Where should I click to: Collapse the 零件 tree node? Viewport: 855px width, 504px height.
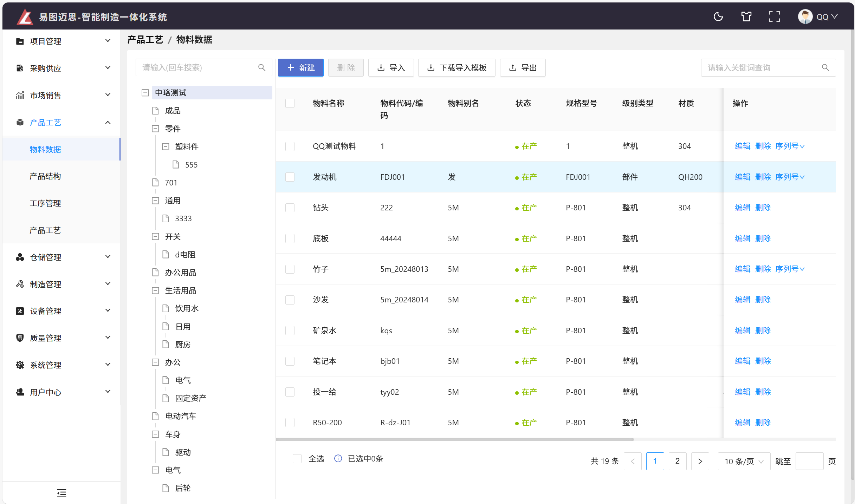[155, 129]
